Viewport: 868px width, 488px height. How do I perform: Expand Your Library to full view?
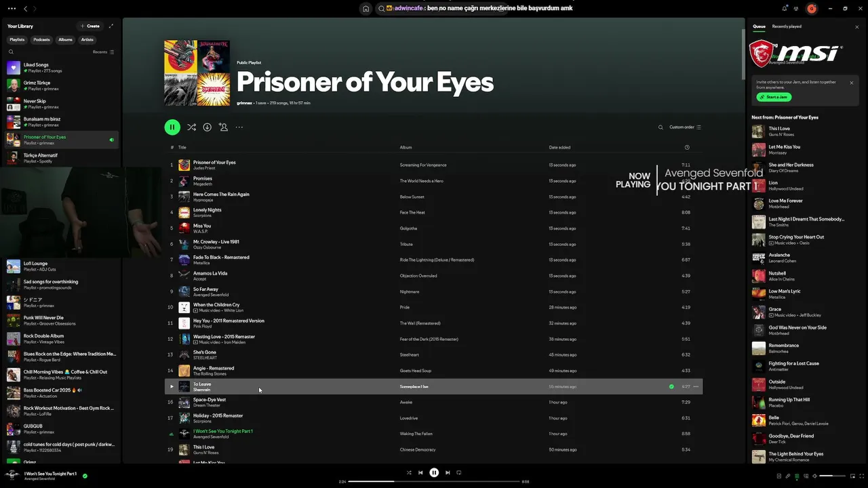point(111,26)
